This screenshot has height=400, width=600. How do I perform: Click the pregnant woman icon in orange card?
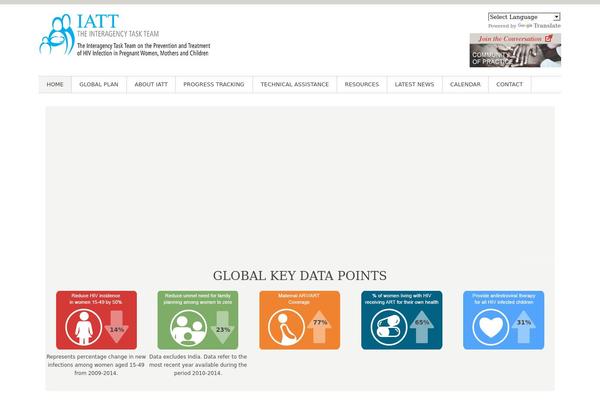[x=286, y=328]
